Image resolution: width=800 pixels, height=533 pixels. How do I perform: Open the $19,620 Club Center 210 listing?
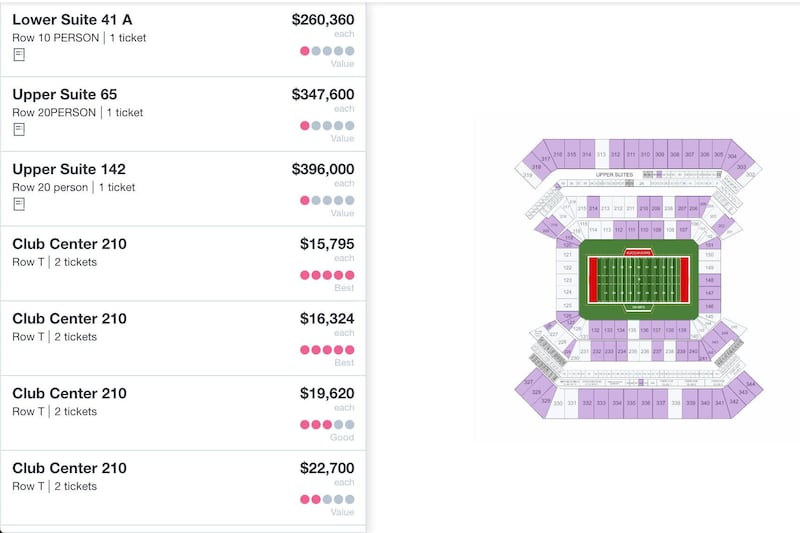click(183, 413)
